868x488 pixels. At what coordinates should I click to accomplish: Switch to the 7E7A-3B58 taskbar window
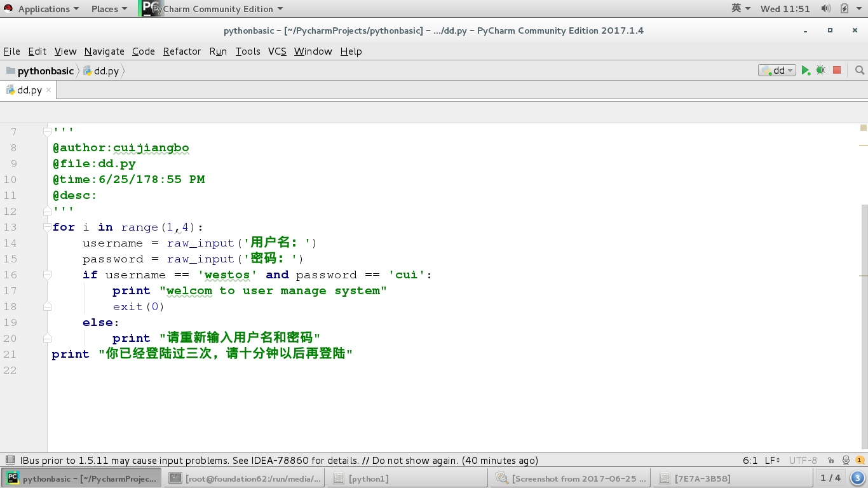[735, 478]
